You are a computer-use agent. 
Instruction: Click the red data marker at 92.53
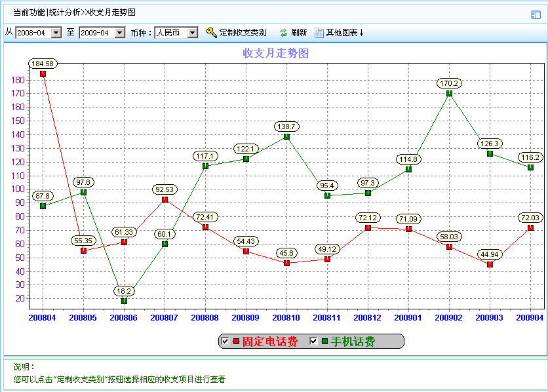point(165,199)
